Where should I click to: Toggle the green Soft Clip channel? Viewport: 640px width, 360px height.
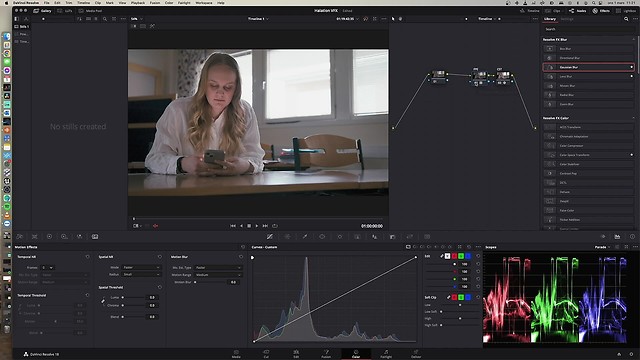[x=461, y=297]
